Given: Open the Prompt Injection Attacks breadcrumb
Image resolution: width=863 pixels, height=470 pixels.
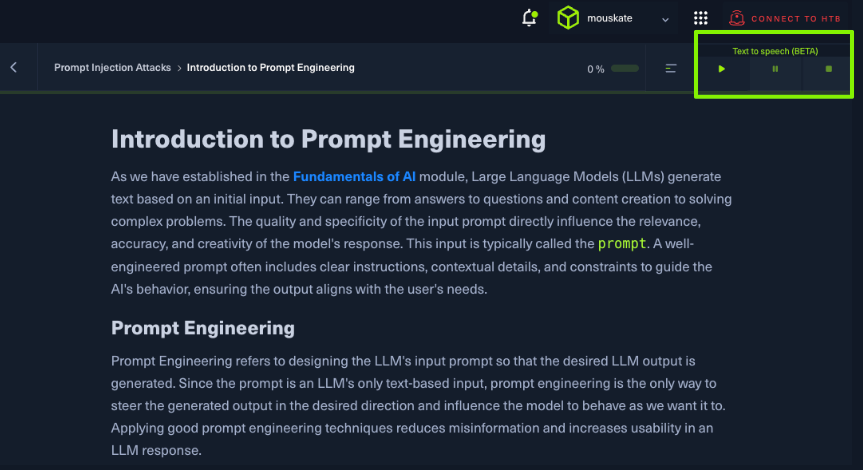Looking at the screenshot, I should (x=113, y=68).
